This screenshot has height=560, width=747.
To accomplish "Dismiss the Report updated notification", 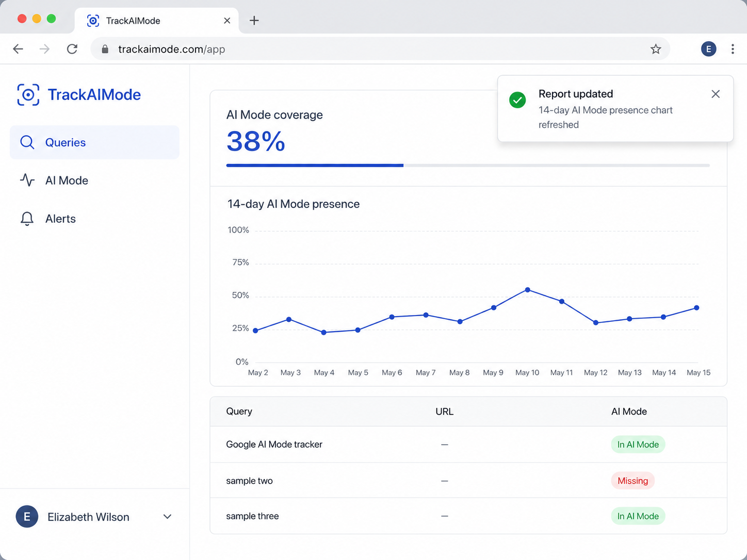I will [716, 94].
